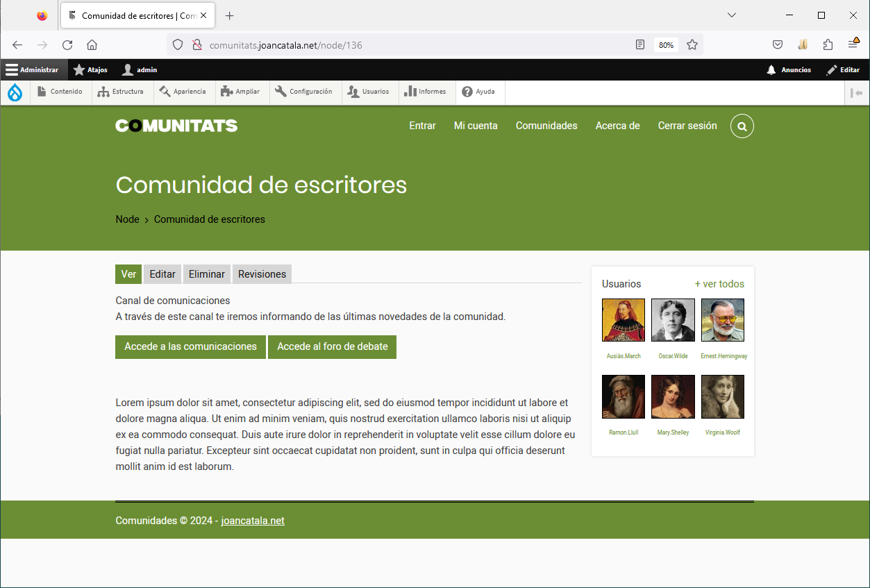This screenshot has width=870, height=588.
Task: Bookmark this page with star icon
Action: coord(692,45)
